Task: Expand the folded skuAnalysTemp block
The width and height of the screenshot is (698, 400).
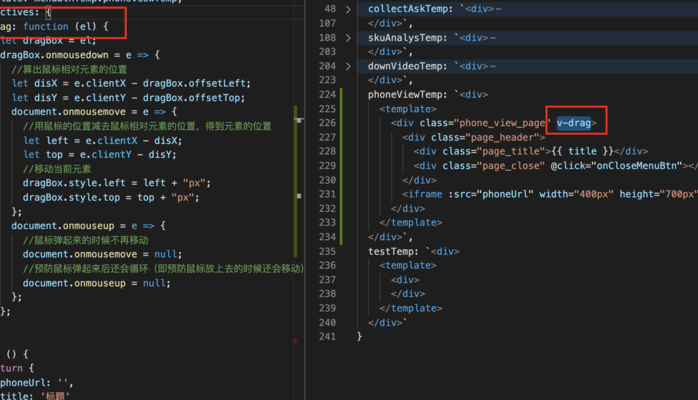Action: 348,38
